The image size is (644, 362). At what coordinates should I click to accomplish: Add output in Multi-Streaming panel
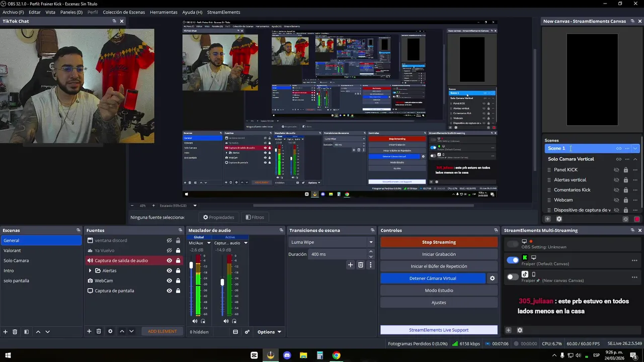tap(508, 330)
